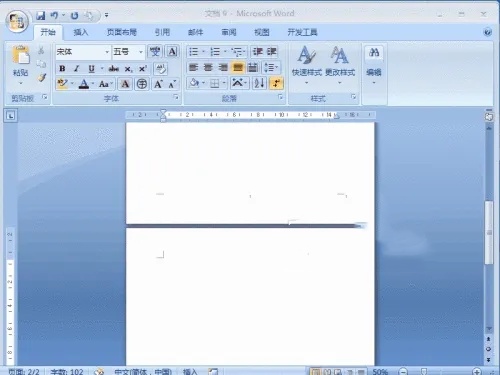Switch to the 插入 (Insert) tab
This screenshot has width=500, height=375.
coord(81,32)
